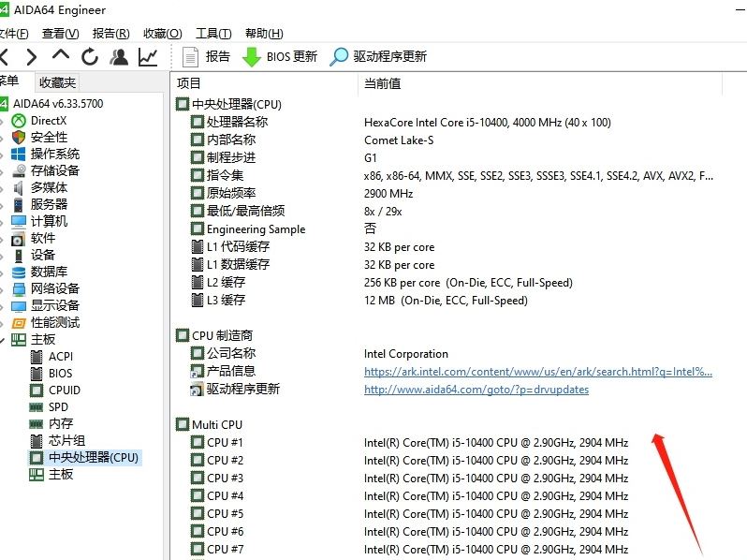Open the 帮助(H) menu
Image resolution: width=747 pixels, height=560 pixels.
click(264, 34)
